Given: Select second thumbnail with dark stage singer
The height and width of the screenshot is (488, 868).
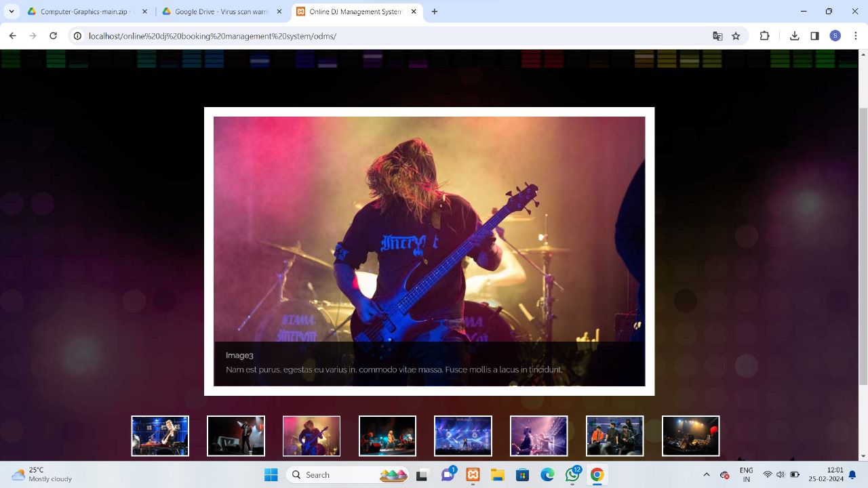Looking at the screenshot, I should [236, 436].
